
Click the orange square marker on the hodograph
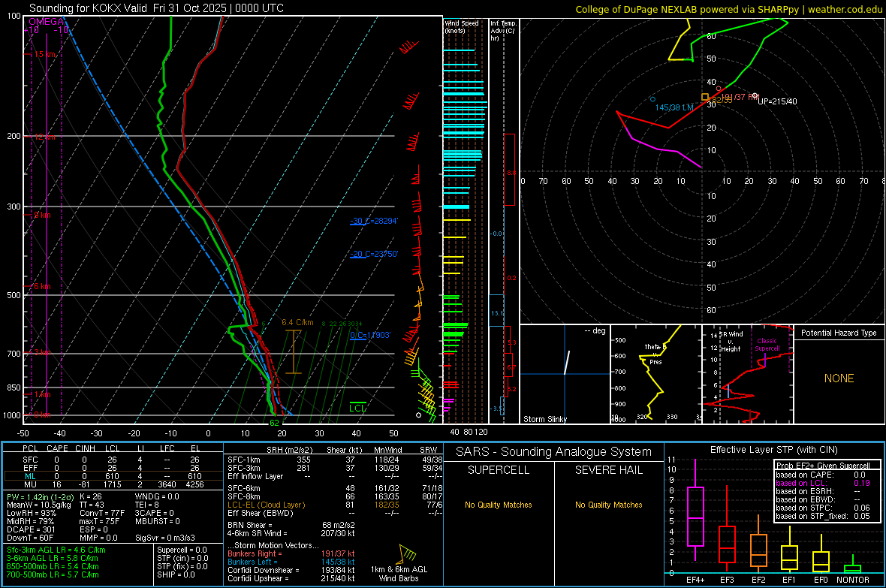coord(704,97)
